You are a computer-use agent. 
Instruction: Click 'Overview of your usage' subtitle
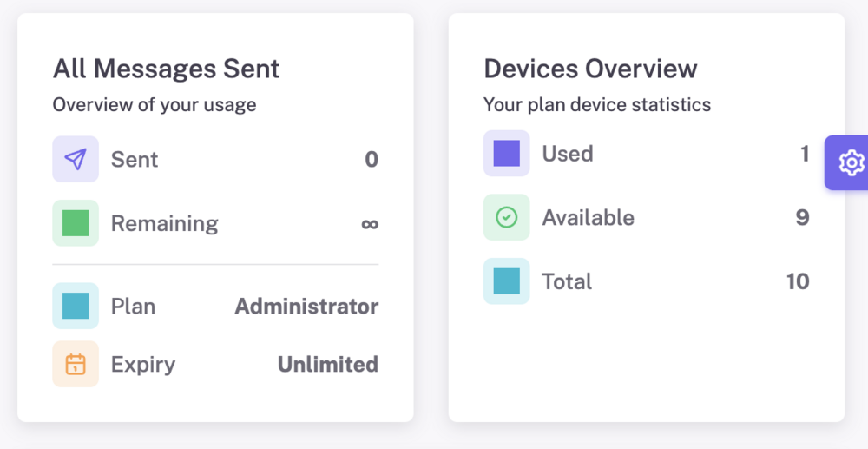pyautogui.click(x=155, y=104)
